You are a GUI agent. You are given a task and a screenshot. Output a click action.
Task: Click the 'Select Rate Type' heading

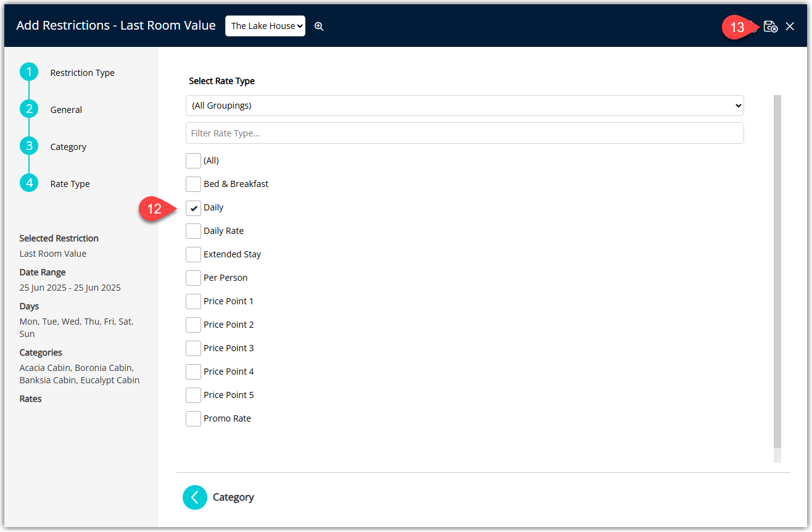pyautogui.click(x=222, y=81)
